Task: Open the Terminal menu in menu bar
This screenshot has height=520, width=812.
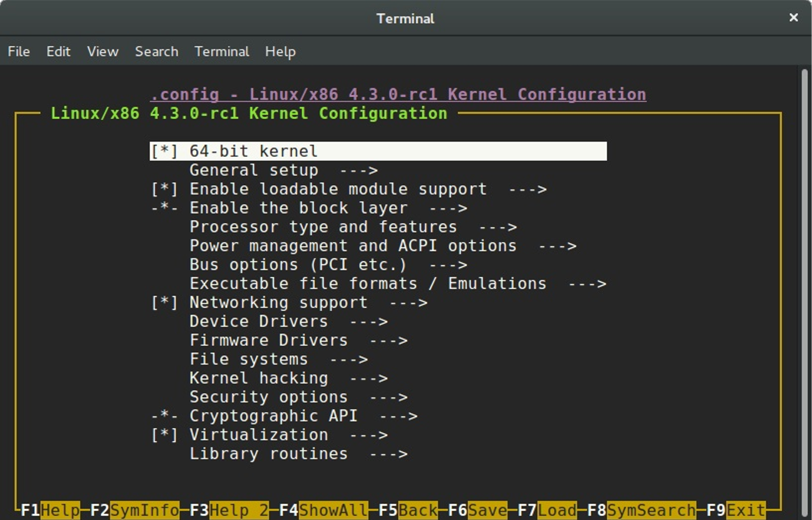Action: (x=222, y=51)
